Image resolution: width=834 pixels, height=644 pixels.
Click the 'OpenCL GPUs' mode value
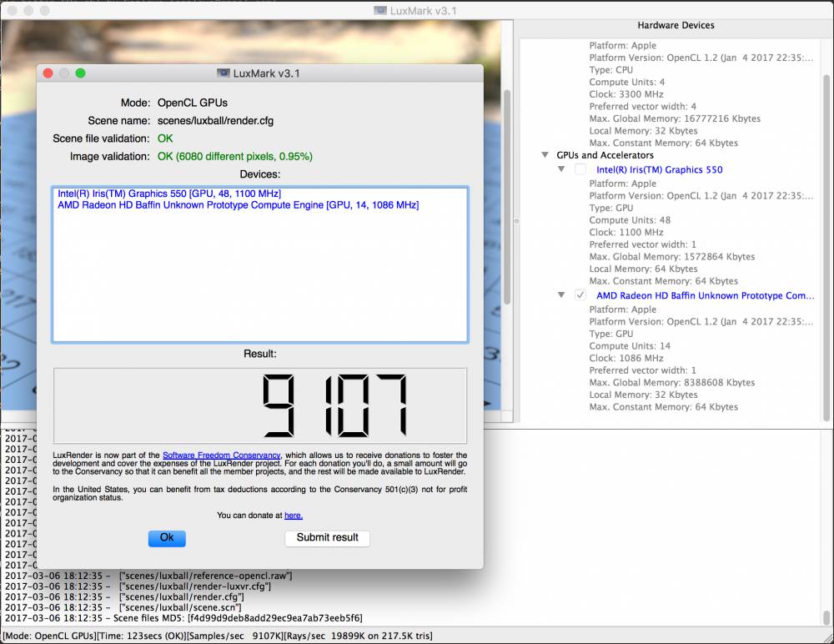click(x=193, y=103)
